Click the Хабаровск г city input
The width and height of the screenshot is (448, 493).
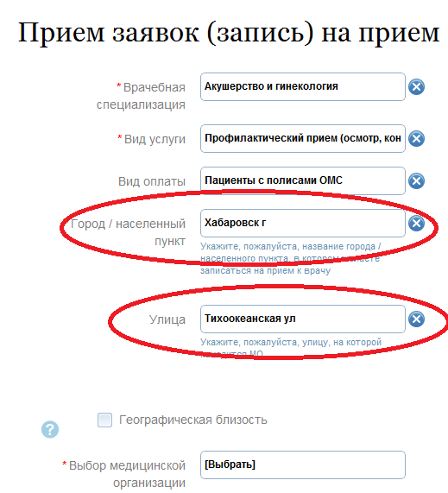(303, 224)
